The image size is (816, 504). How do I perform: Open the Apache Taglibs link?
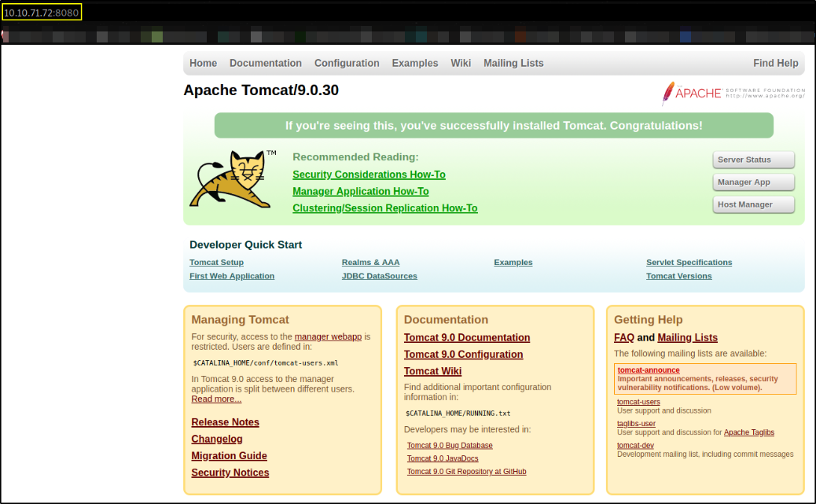click(749, 432)
